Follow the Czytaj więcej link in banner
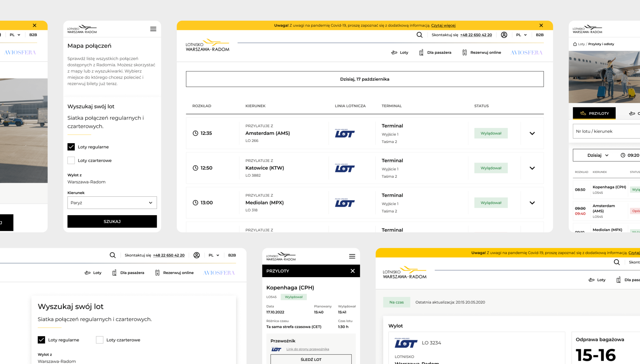The height and width of the screenshot is (364, 640). 443,25
